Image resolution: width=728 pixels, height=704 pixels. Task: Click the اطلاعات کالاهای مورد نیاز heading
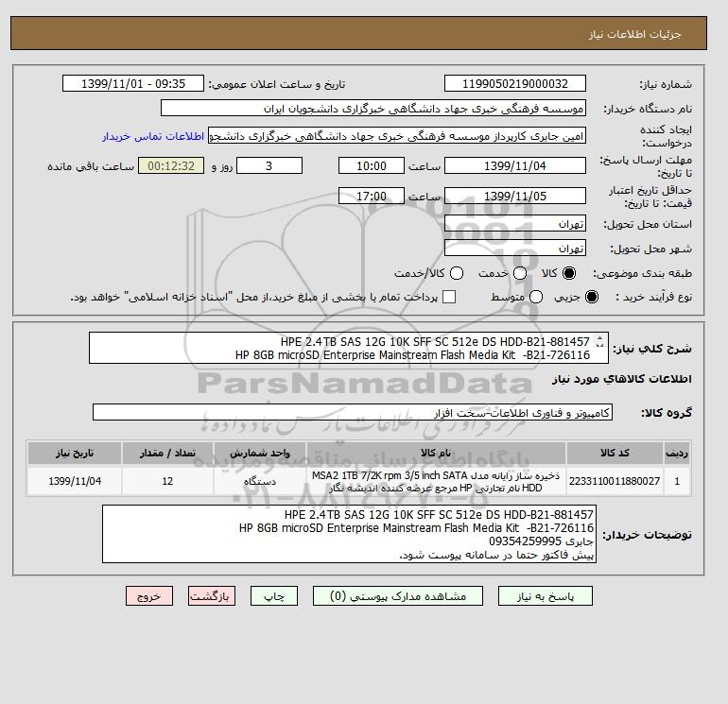[622, 379]
